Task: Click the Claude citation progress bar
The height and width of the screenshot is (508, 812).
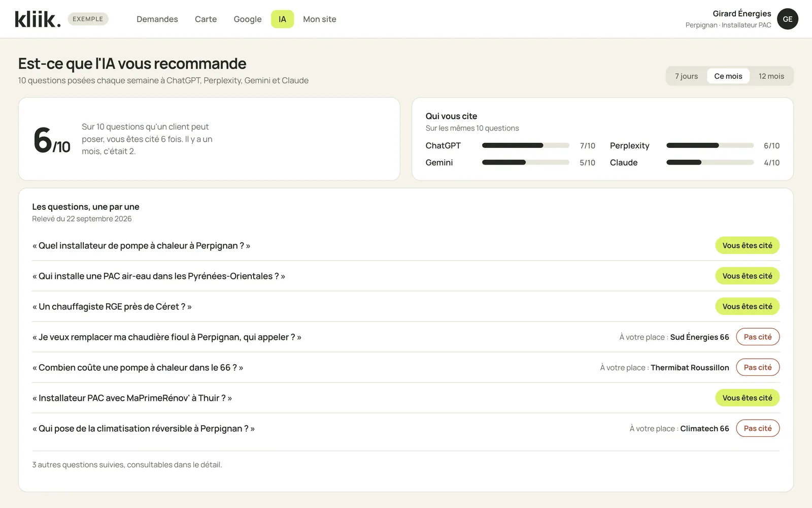Action: [710, 163]
